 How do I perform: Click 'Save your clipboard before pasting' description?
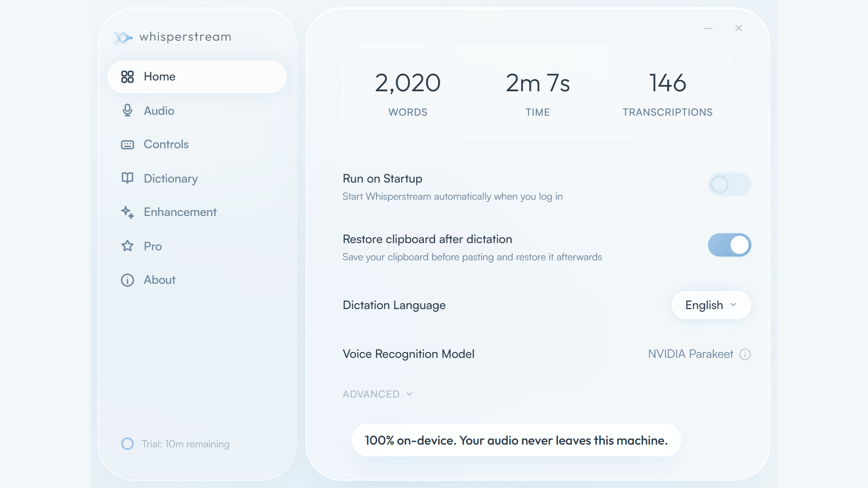click(472, 257)
